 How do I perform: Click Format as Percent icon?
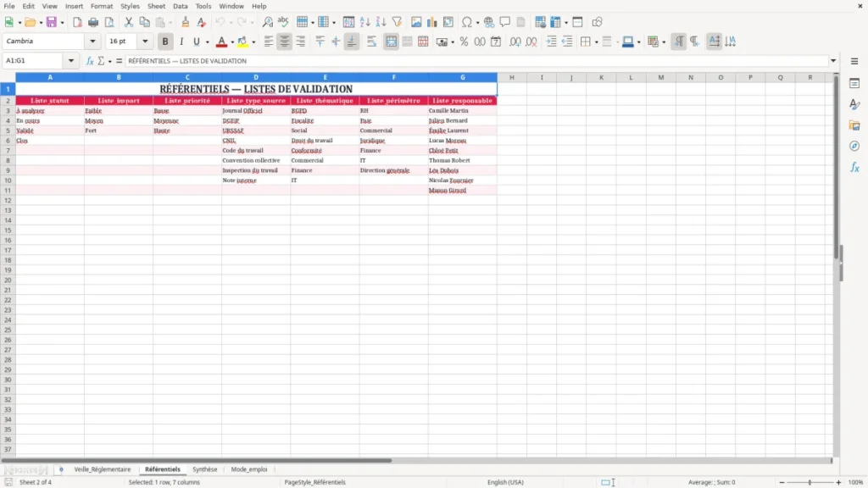[x=464, y=42]
